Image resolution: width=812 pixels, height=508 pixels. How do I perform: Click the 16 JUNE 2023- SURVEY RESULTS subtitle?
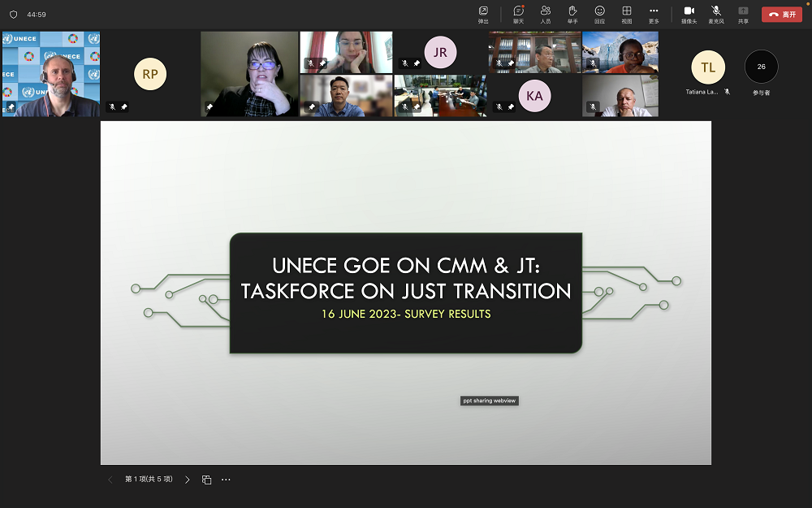(x=406, y=314)
